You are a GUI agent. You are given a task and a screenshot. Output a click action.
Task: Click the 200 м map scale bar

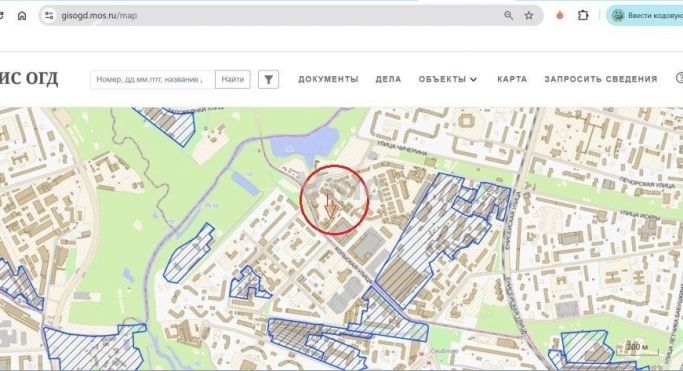[x=637, y=349]
